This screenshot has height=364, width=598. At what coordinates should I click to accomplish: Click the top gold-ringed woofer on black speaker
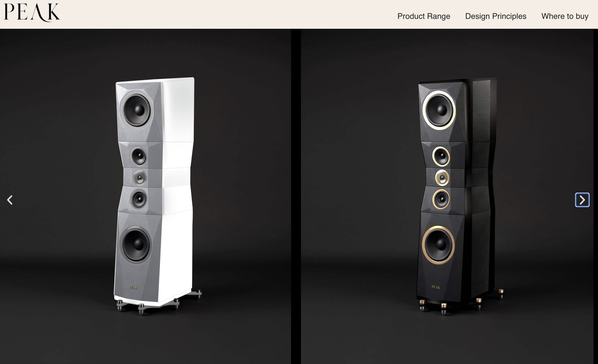(439, 110)
